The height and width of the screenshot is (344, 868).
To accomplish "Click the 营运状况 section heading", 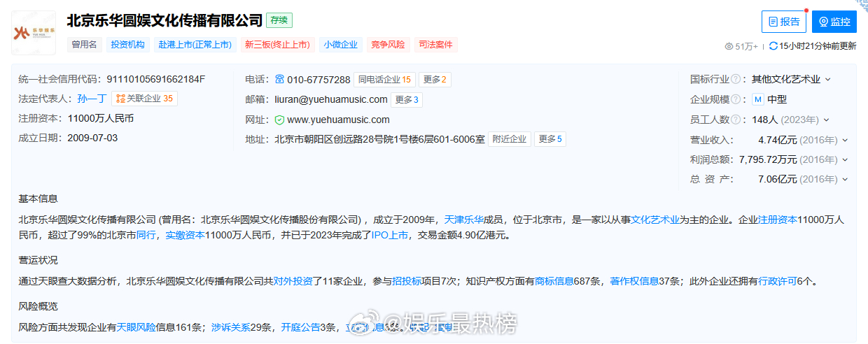I will (38, 259).
